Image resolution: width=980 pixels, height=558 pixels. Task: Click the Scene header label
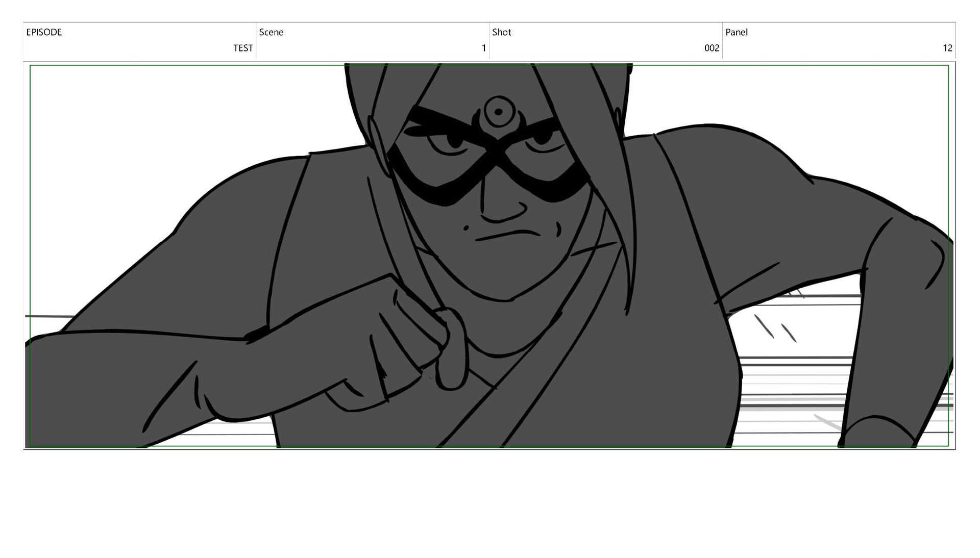[271, 32]
